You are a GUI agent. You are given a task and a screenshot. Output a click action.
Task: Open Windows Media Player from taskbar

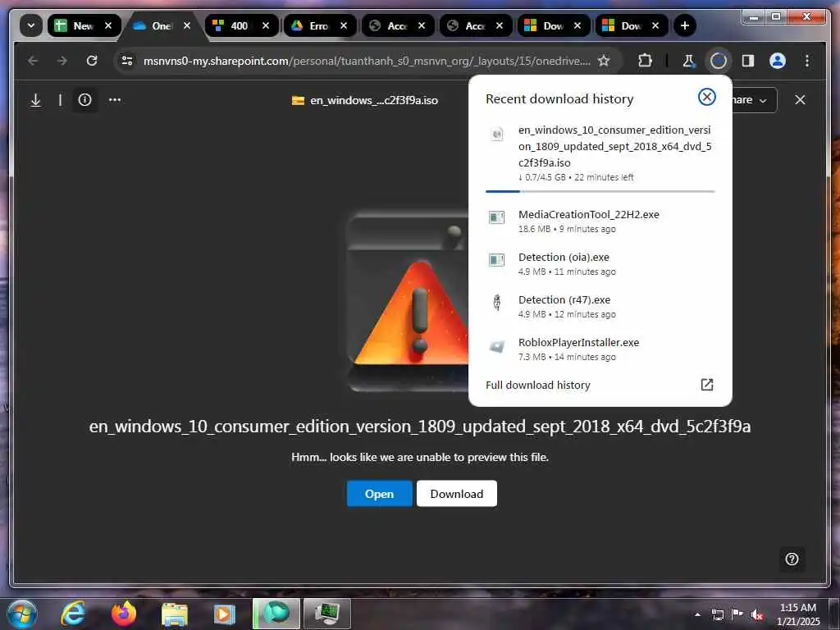(225, 614)
